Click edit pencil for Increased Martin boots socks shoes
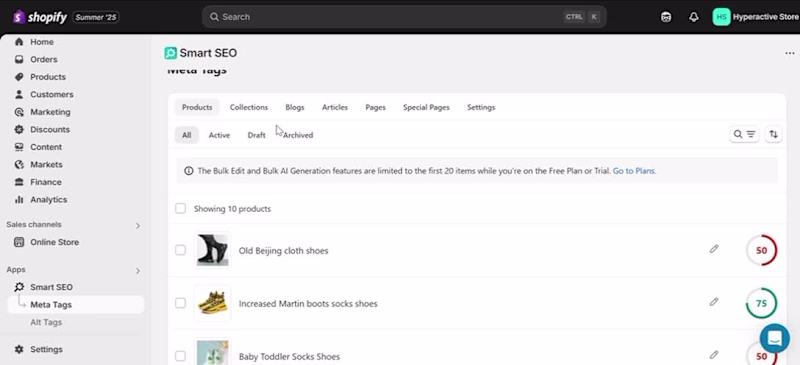This screenshot has height=365, width=800. click(x=714, y=302)
